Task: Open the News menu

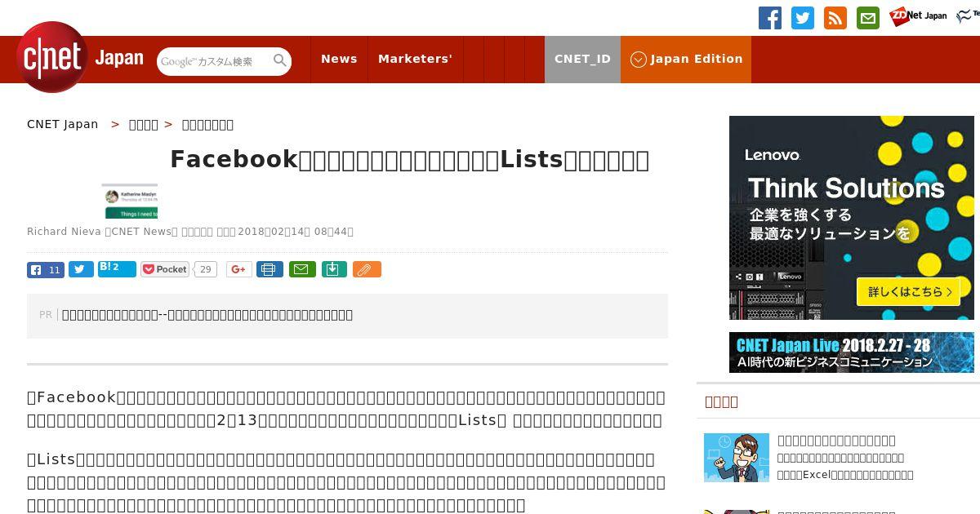Action: tap(339, 59)
